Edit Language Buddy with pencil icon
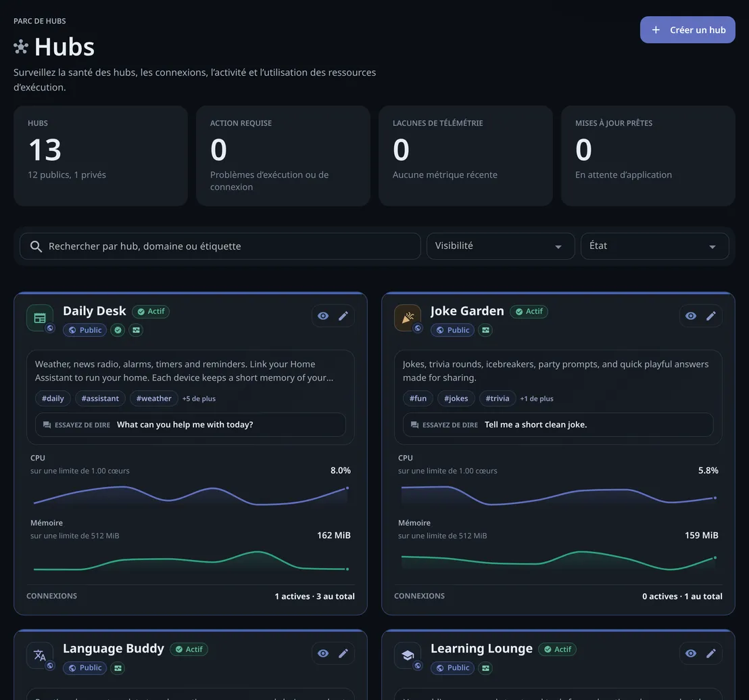Image resolution: width=749 pixels, height=700 pixels. pyautogui.click(x=343, y=653)
